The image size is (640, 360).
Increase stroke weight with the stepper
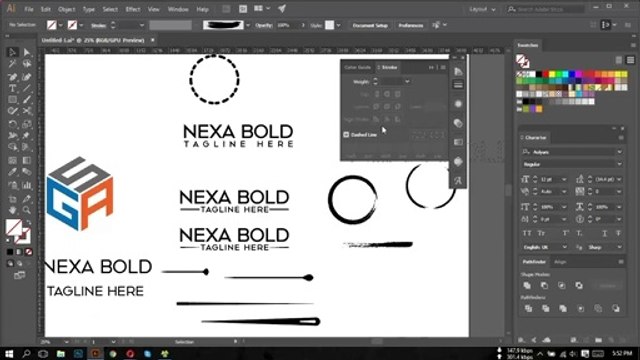pyautogui.click(x=375, y=80)
